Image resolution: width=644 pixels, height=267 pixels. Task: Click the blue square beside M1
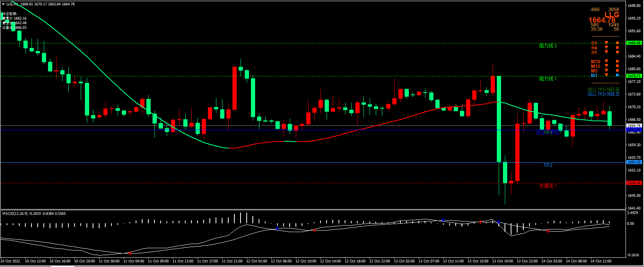[617, 75]
